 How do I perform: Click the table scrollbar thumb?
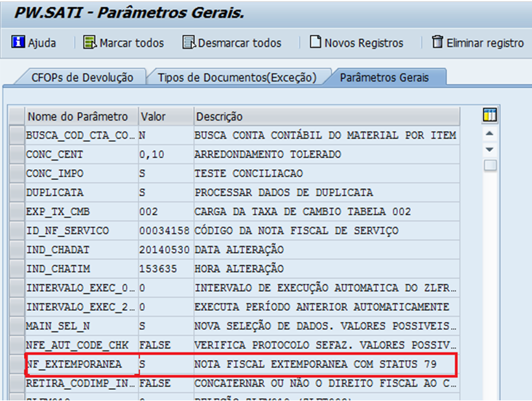[x=490, y=166]
